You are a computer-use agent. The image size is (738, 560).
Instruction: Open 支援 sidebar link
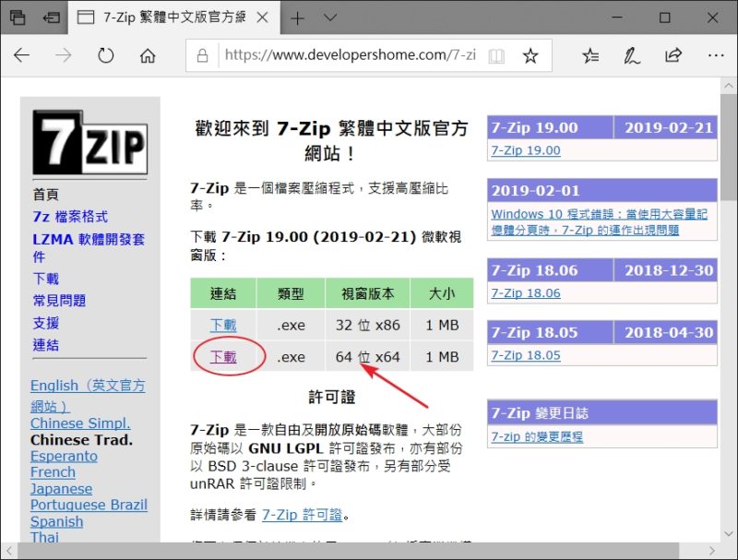[45, 323]
